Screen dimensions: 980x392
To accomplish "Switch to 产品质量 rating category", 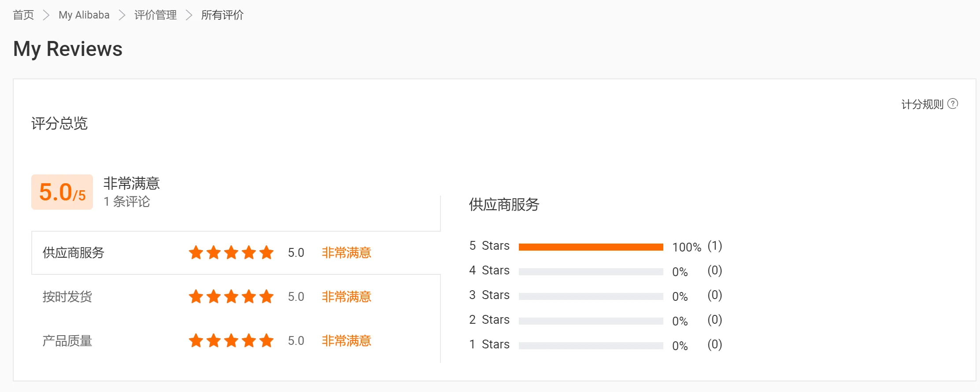I will (x=67, y=341).
